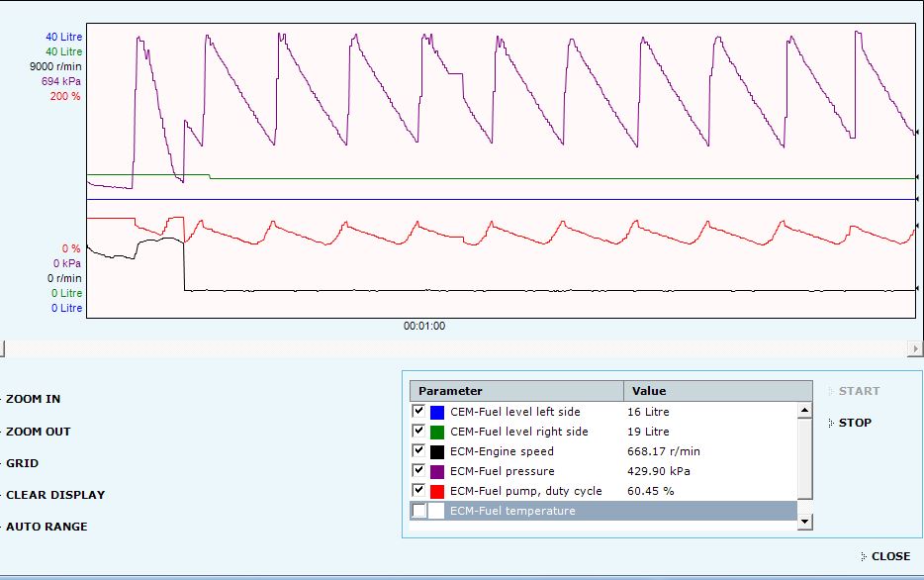This screenshot has height=580, width=924.
Task: Click the right arrow of the graph scrollbar
Action: click(916, 347)
